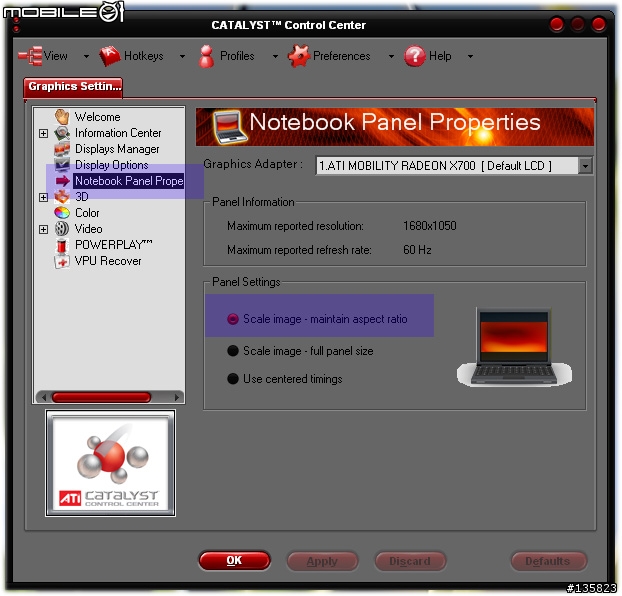
Task: Select Welcome in the tree
Action: tap(98, 117)
